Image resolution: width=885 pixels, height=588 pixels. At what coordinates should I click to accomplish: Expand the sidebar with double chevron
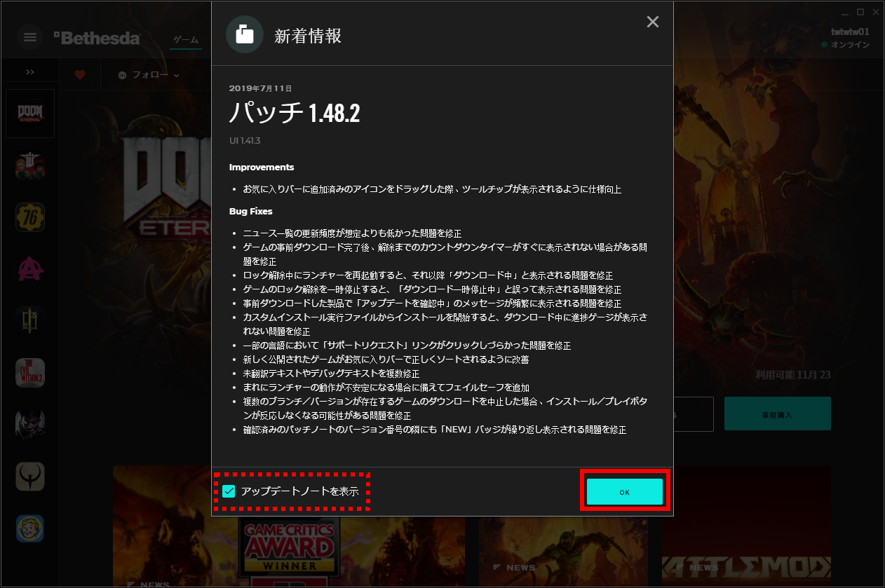click(x=30, y=71)
